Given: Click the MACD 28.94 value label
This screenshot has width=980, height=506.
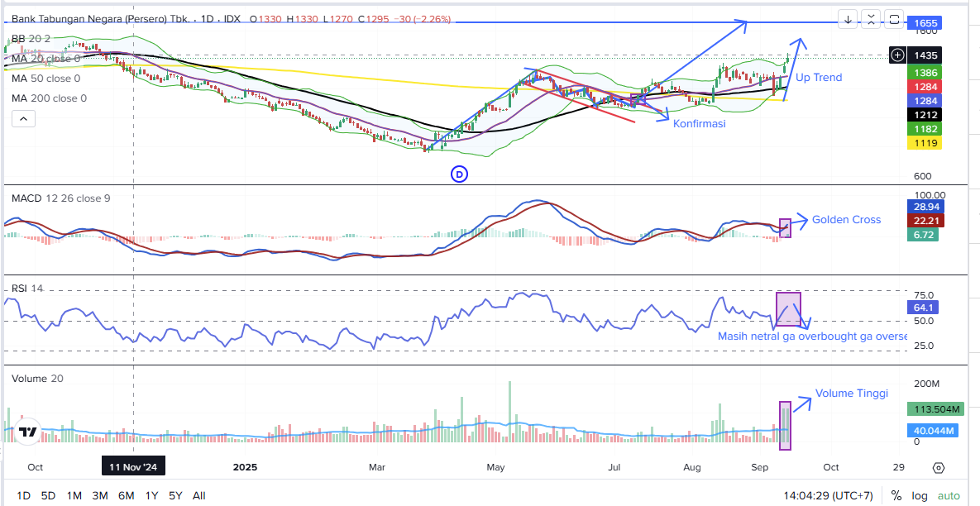Looking at the screenshot, I should [x=925, y=207].
